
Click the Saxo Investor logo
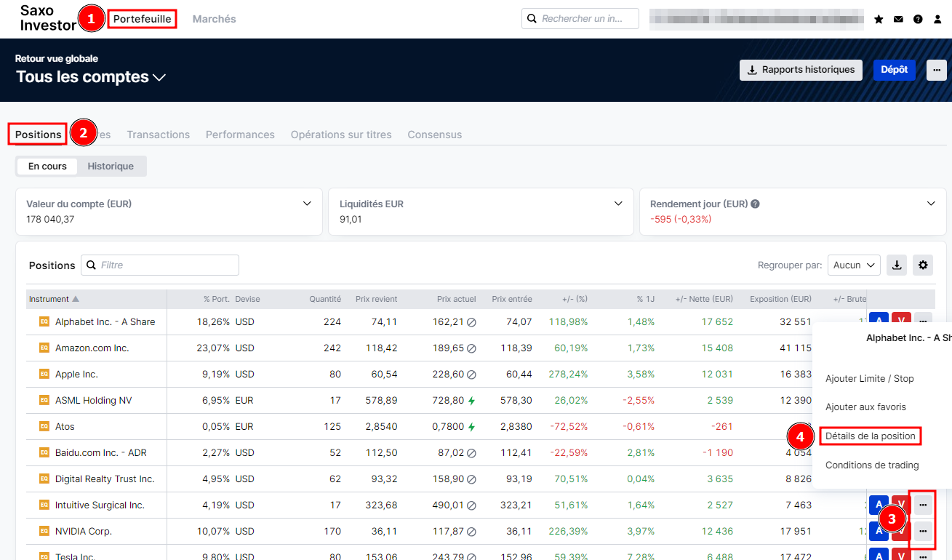click(48, 18)
